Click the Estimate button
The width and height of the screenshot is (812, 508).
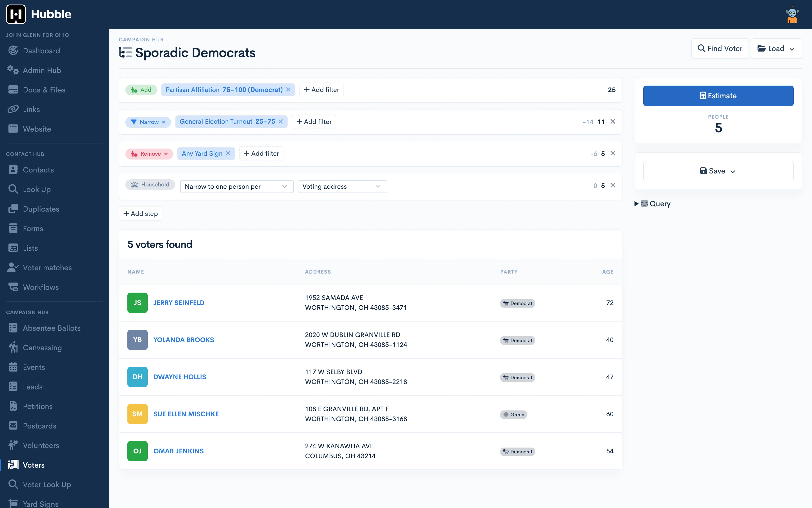pyautogui.click(x=718, y=96)
